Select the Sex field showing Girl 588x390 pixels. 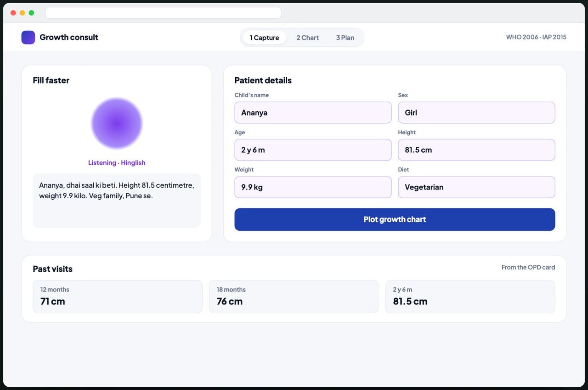pos(476,113)
